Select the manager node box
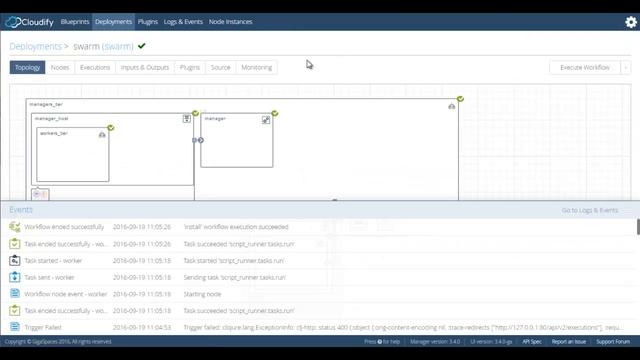 (237, 140)
